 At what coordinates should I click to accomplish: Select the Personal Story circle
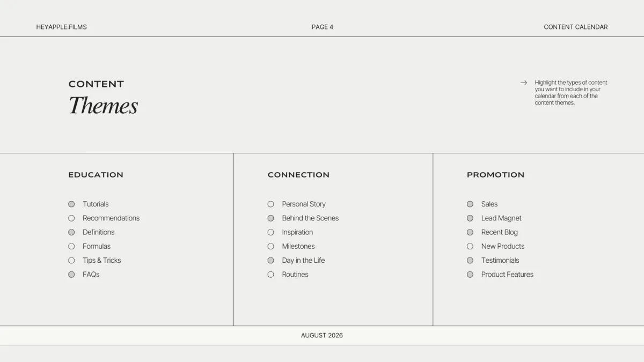270,204
